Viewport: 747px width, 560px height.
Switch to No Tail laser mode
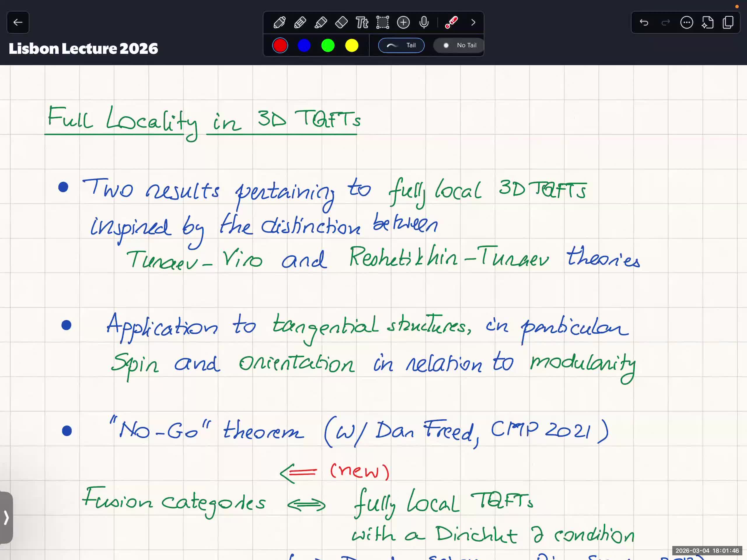tap(459, 45)
